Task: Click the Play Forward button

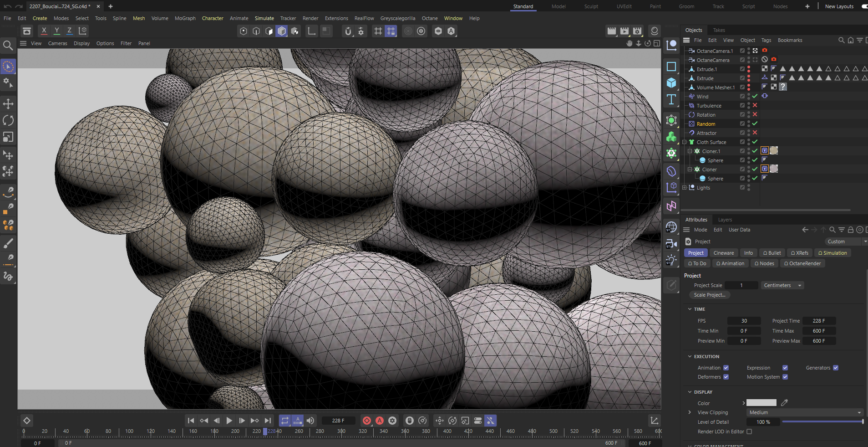Action: coord(229,421)
